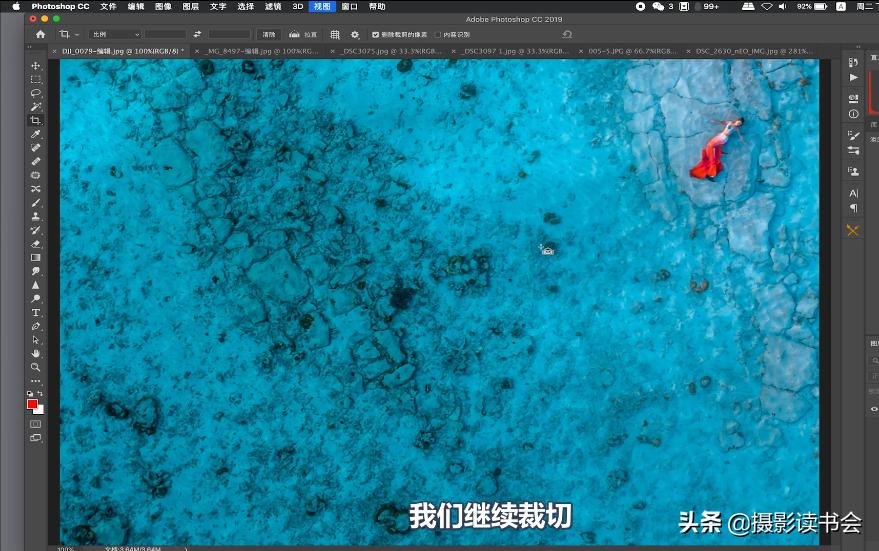Select the Rectangular Marquee tool
This screenshot has height=551, width=879.
tap(36, 80)
